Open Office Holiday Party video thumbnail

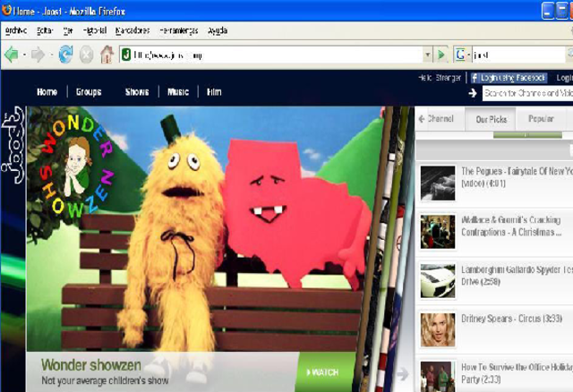point(438,376)
